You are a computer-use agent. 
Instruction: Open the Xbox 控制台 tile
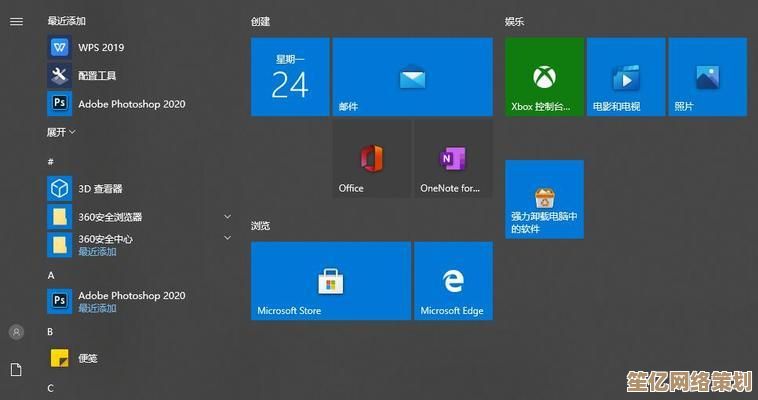(x=544, y=77)
